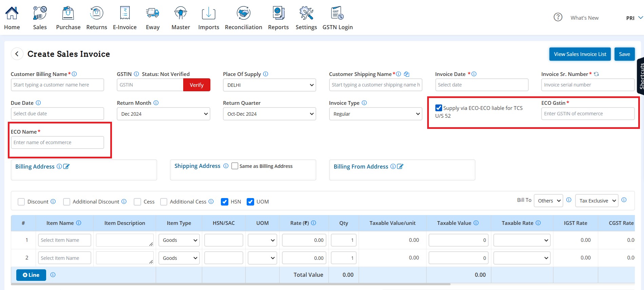644x290 pixels.
Task: Click info icon next to Taxable Rate header
Action: [x=538, y=223]
